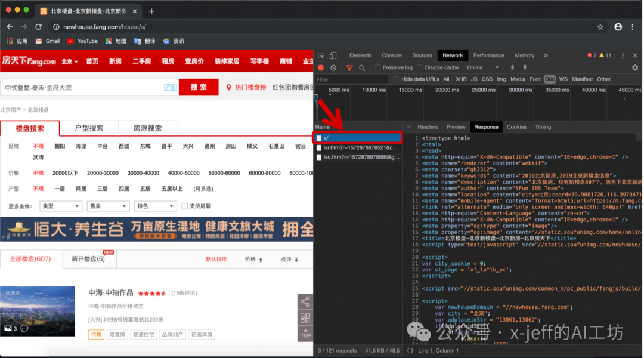
Task: Open the Preview tab of the request
Action: point(456,127)
